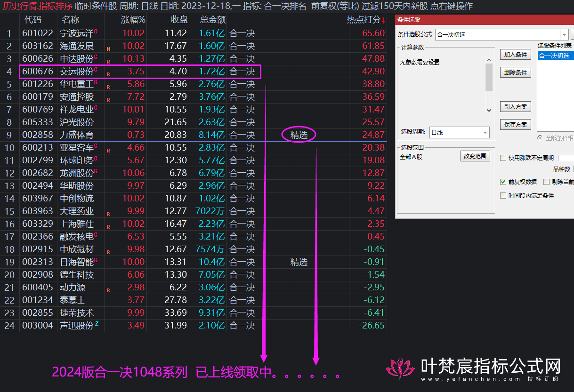Uncheck 前复权数据 checkbox
574x392 pixels.
503,182
